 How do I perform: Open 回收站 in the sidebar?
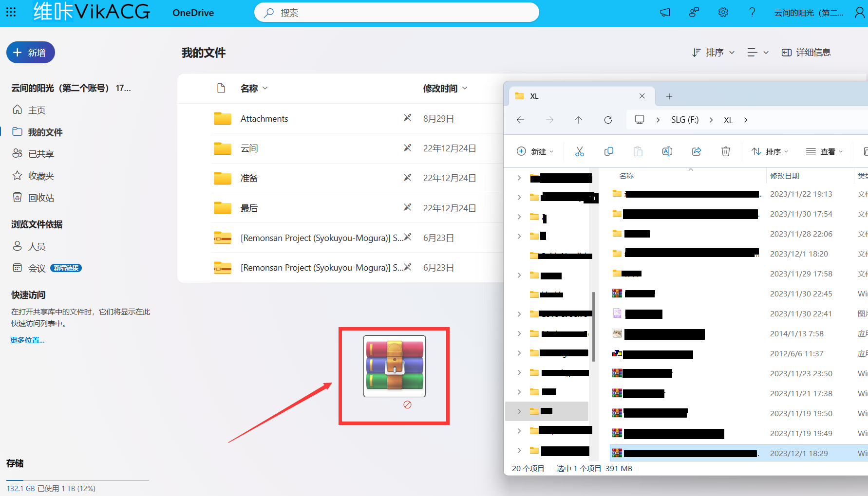click(41, 198)
